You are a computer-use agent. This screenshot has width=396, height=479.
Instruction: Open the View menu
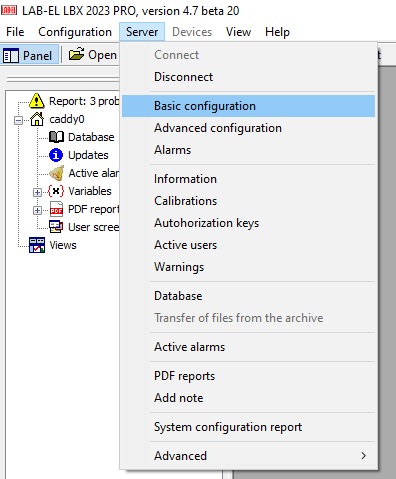coord(238,32)
